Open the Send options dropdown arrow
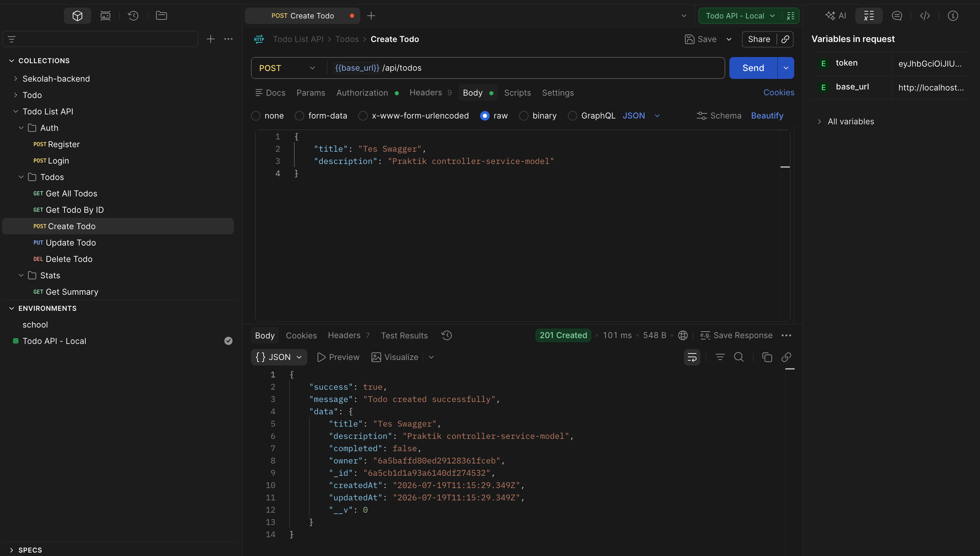Screen dimensions: 980x556 tap(786, 68)
